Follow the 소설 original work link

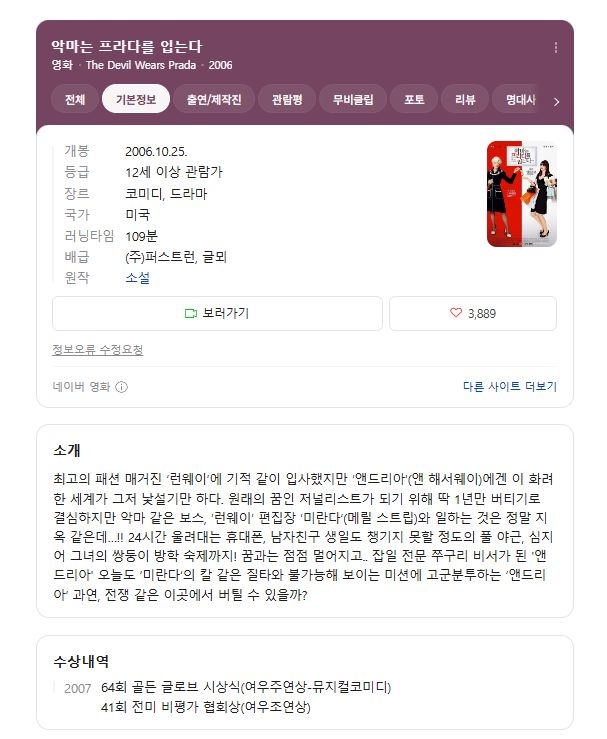point(138,278)
